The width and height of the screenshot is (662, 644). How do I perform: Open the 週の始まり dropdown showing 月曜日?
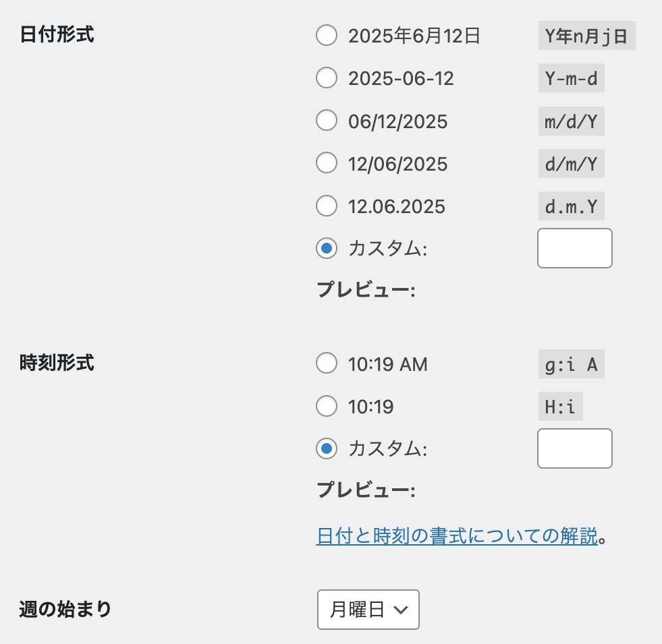[368, 610]
